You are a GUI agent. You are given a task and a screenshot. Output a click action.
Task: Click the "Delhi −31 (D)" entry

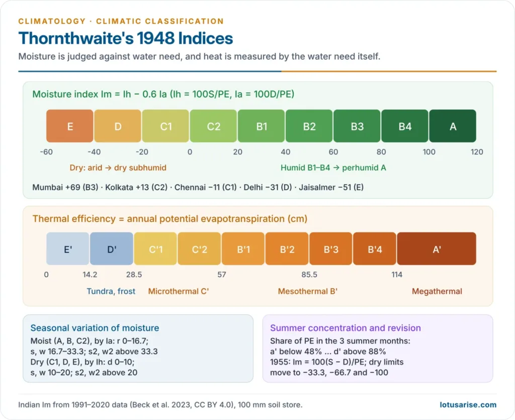tap(268, 188)
